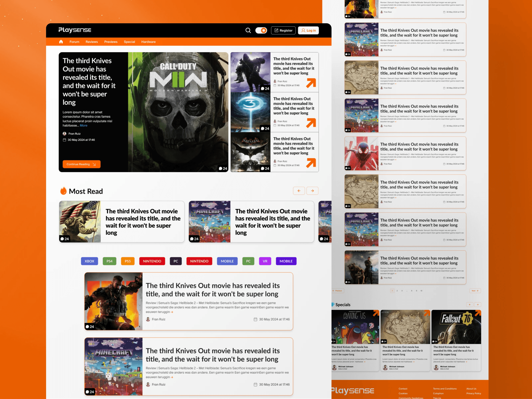Viewport: 532px width, 399px height.
Task: Select the blue MOBILE category tag
Action: click(x=227, y=261)
